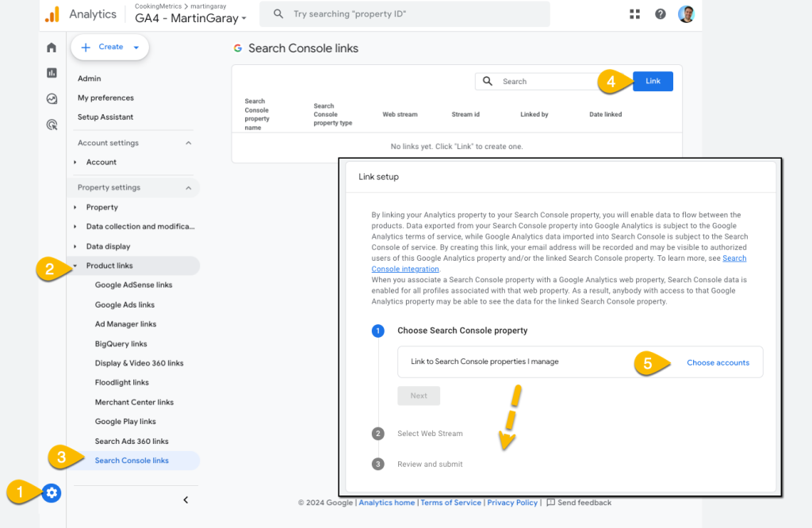Open the Explore icon in sidebar
812x528 pixels.
click(x=52, y=99)
